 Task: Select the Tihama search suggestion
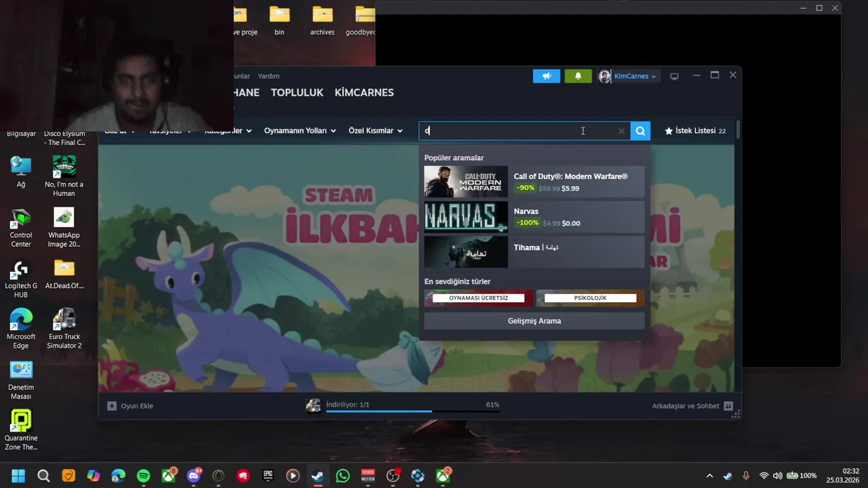point(534,251)
